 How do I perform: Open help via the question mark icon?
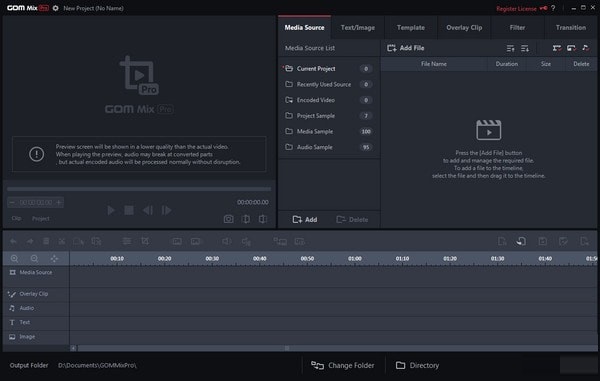pyautogui.click(x=553, y=8)
